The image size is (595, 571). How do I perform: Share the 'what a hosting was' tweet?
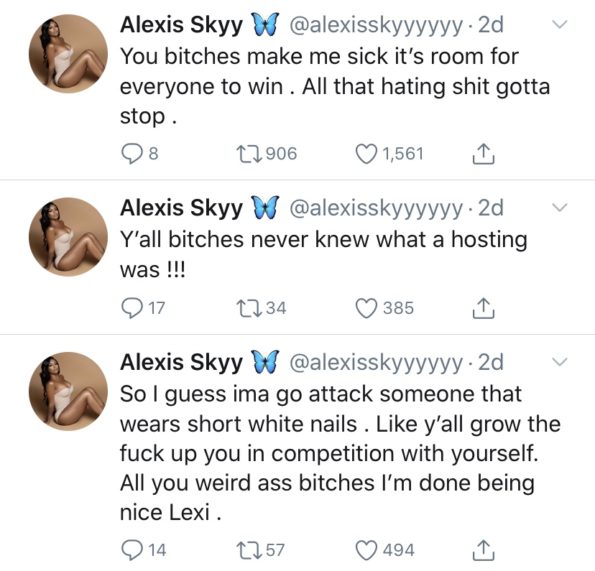pos(483,308)
